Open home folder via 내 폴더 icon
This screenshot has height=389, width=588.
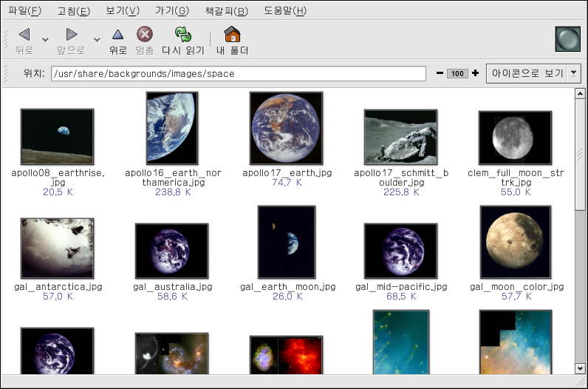[232, 34]
